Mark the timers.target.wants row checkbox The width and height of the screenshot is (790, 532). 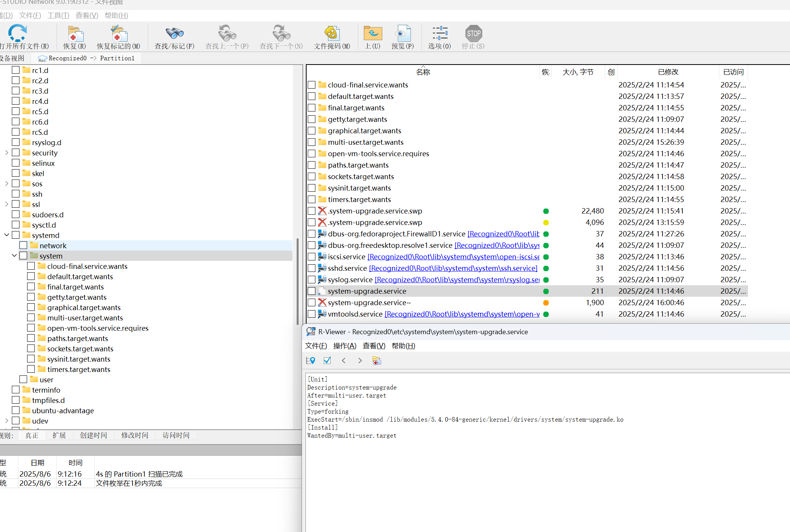click(x=312, y=199)
